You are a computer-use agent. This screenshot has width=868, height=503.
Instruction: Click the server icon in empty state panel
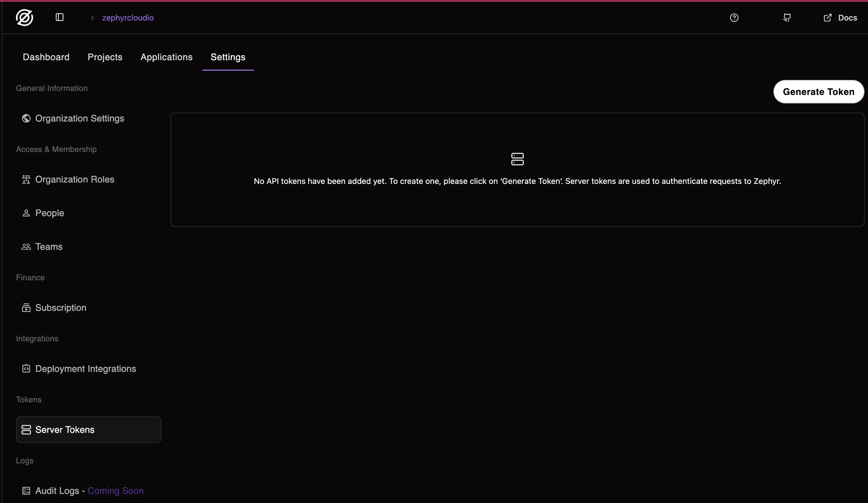pyautogui.click(x=517, y=159)
